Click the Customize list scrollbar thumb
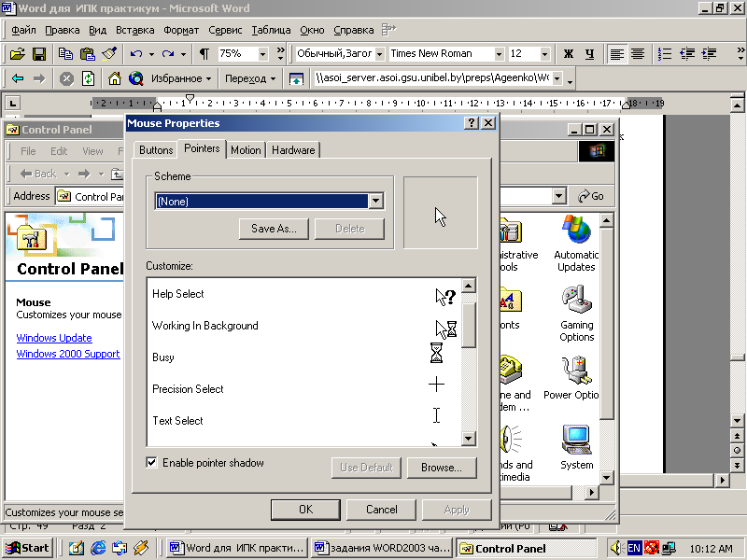This screenshot has width=747, height=560. 469,325
